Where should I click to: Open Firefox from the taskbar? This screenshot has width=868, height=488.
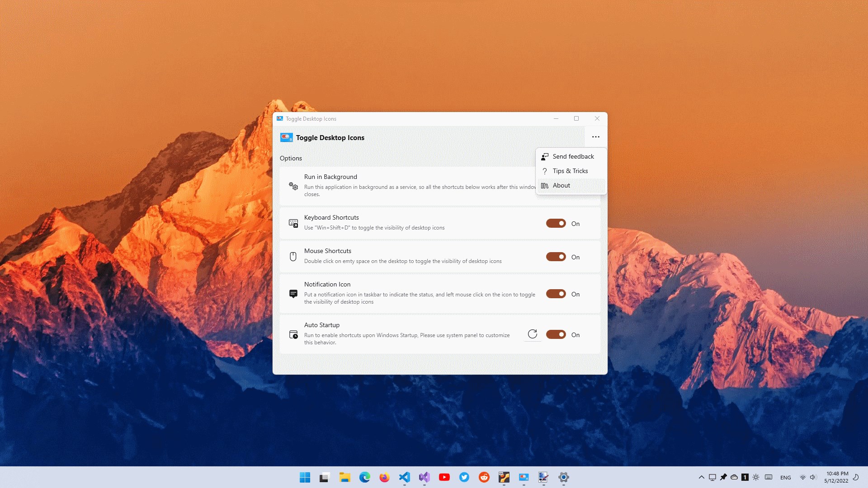(384, 477)
